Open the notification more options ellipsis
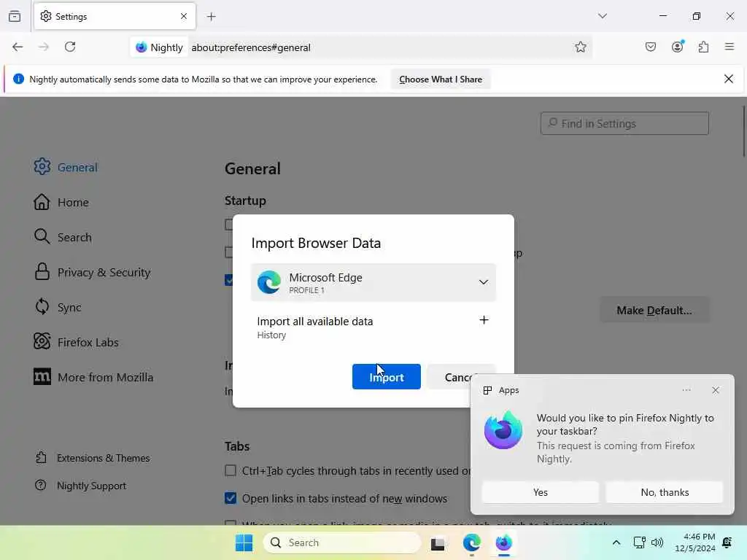The height and width of the screenshot is (560, 747). (x=686, y=390)
